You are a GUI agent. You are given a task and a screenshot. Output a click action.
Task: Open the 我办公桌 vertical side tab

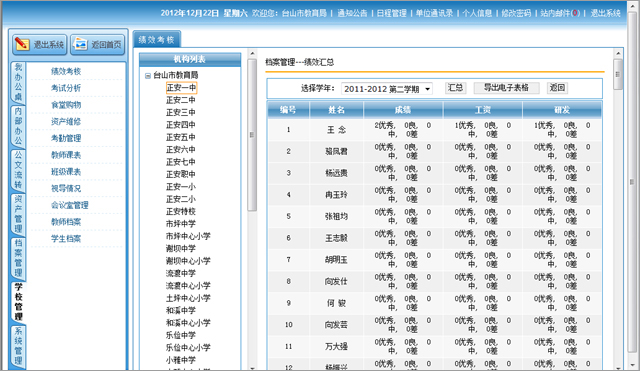(x=18, y=82)
